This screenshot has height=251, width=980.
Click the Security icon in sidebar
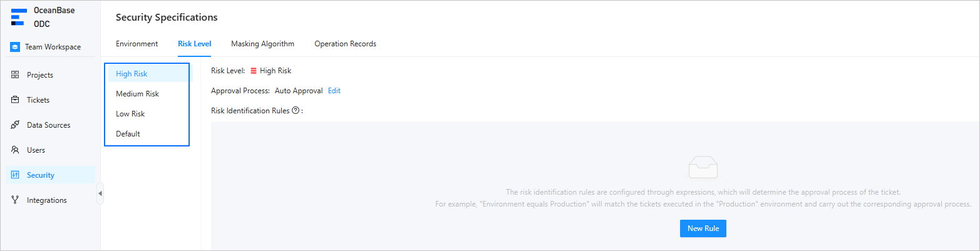click(x=15, y=175)
